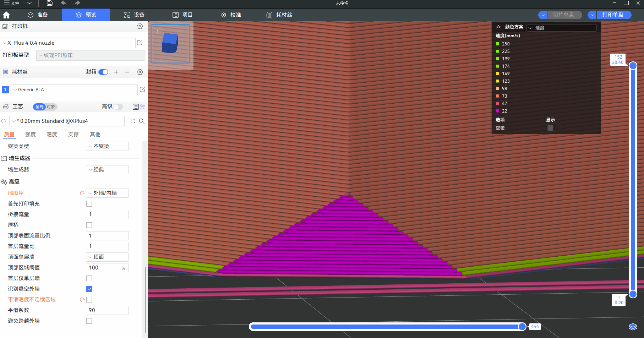The height and width of the screenshot is (338, 644).
Task: Edit the X-Plus 4 printer preset
Action: coord(140,43)
